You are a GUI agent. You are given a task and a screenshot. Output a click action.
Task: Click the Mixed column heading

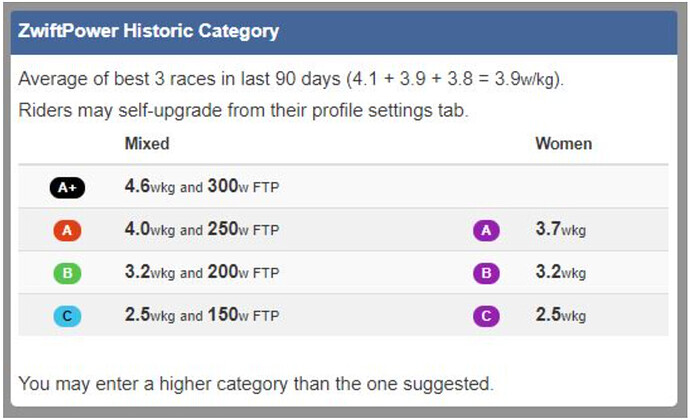pos(147,144)
